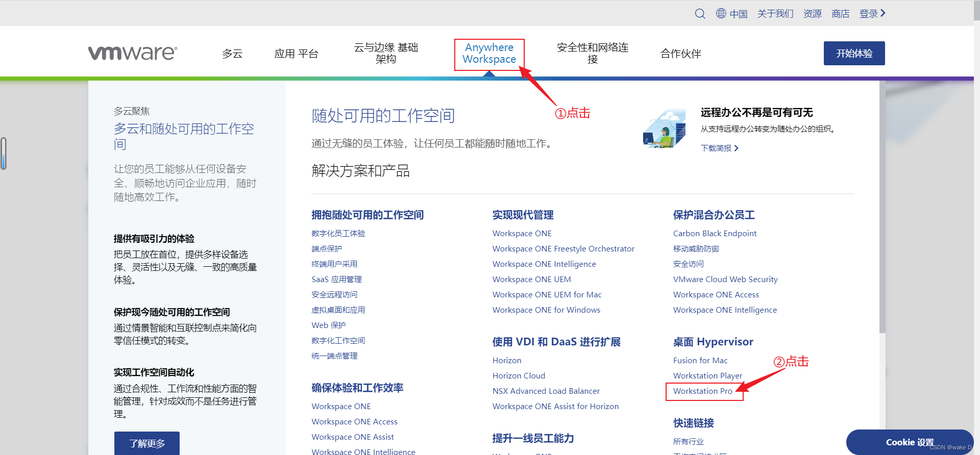980x455 pixels.
Task: Open the 合作伙伴 menu
Action: (680, 54)
